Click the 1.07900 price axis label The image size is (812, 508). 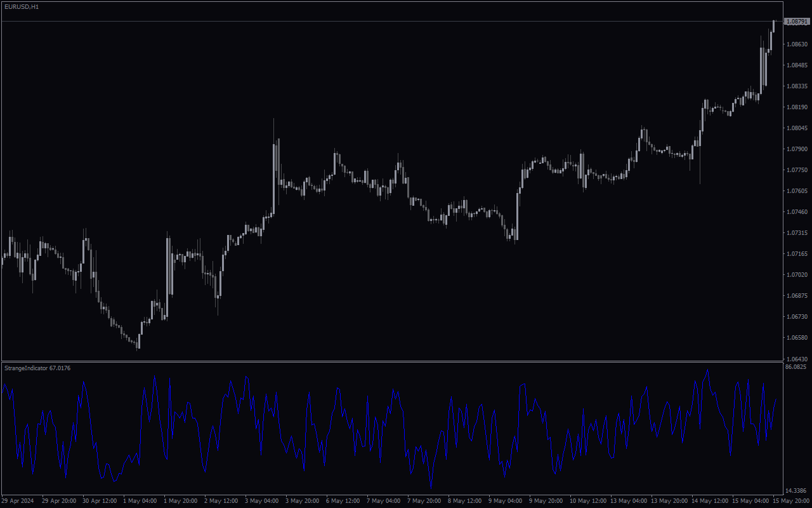797,149
